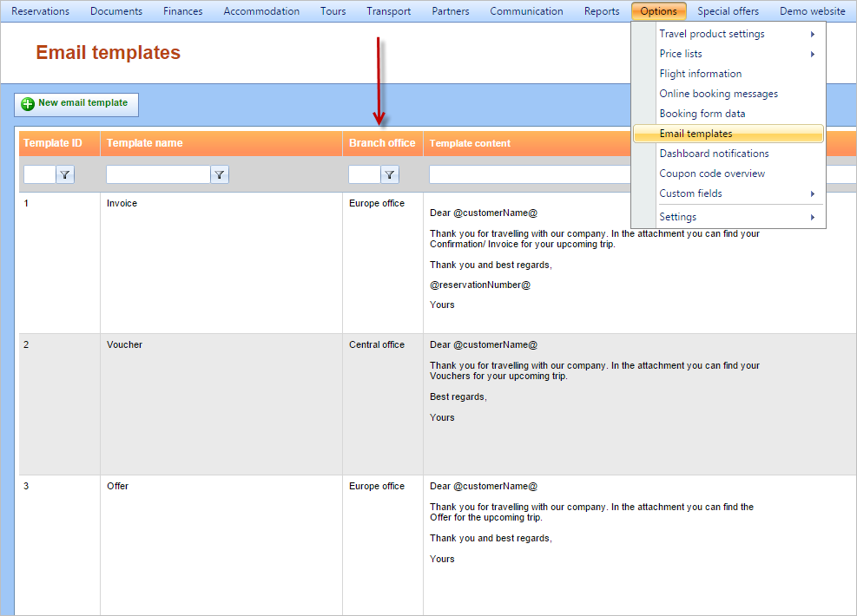Go to Demo website
857x616 pixels.
pyautogui.click(x=813, y=11)
